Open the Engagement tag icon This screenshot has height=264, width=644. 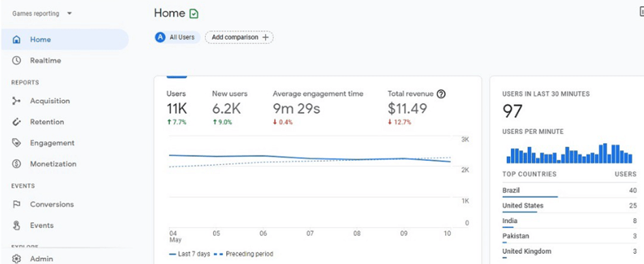click(16, 143)
